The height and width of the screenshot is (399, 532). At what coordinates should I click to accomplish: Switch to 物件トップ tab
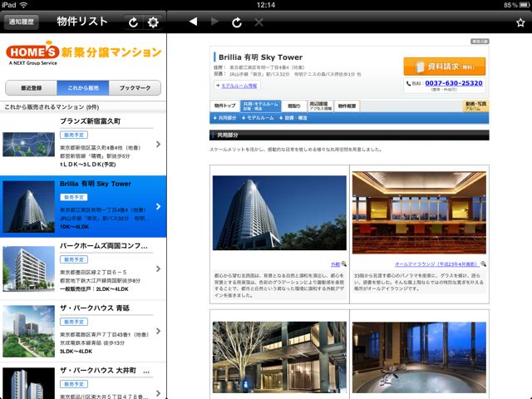point(224,106)
